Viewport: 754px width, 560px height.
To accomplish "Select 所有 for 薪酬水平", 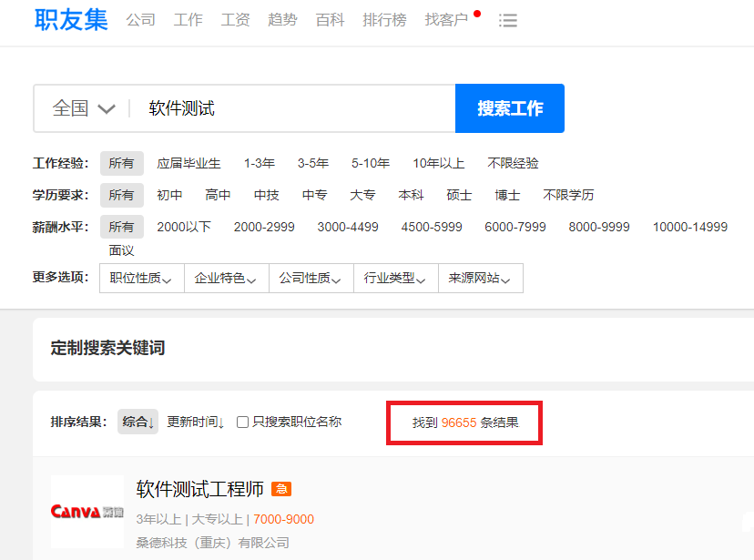I will 122,227.
